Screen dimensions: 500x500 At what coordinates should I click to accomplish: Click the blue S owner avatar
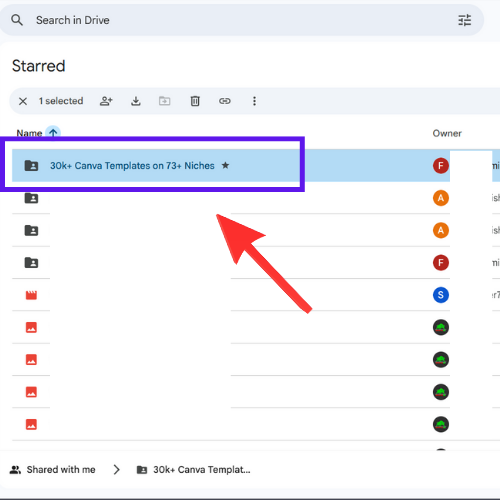pyautogui.click(x=441, y=295)
